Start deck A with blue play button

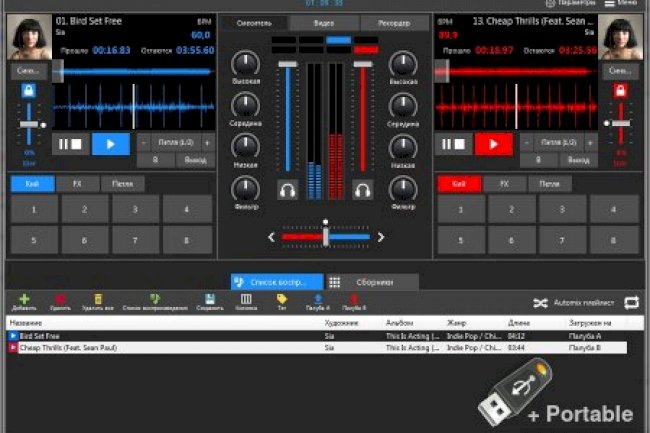click(x=111, y=144)
